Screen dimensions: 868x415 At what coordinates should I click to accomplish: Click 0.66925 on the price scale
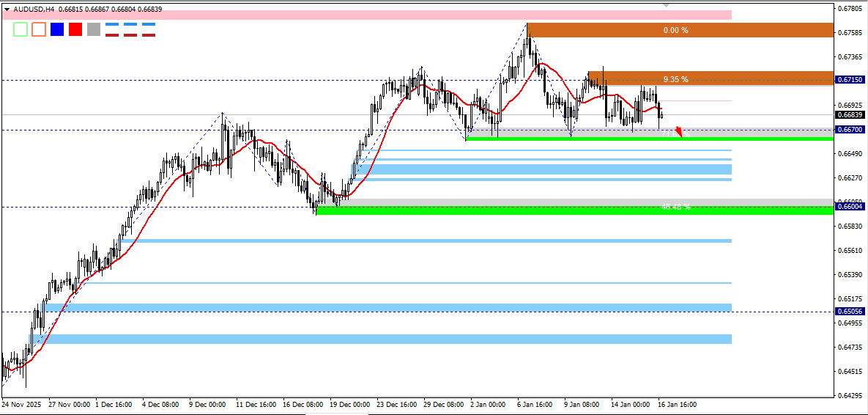pyautogui.click(x=850, y=105)
